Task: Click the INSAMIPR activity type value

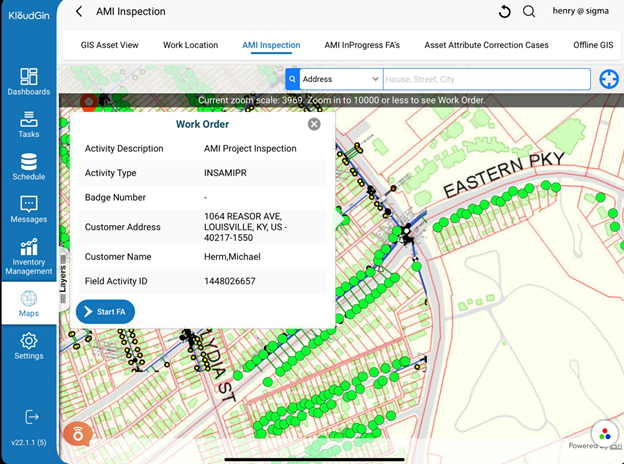Action: pyautogui.click(x=225, y=173)
